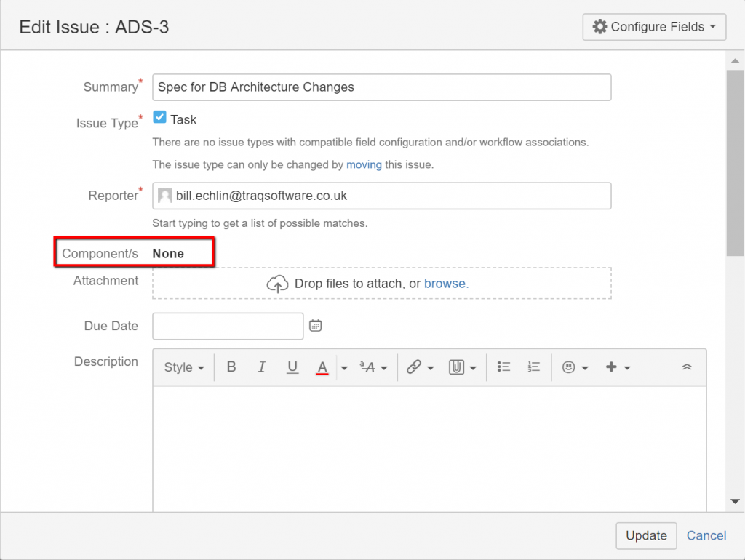
Task: Insert a bullet list in the description
Action: tap(503, 367)
